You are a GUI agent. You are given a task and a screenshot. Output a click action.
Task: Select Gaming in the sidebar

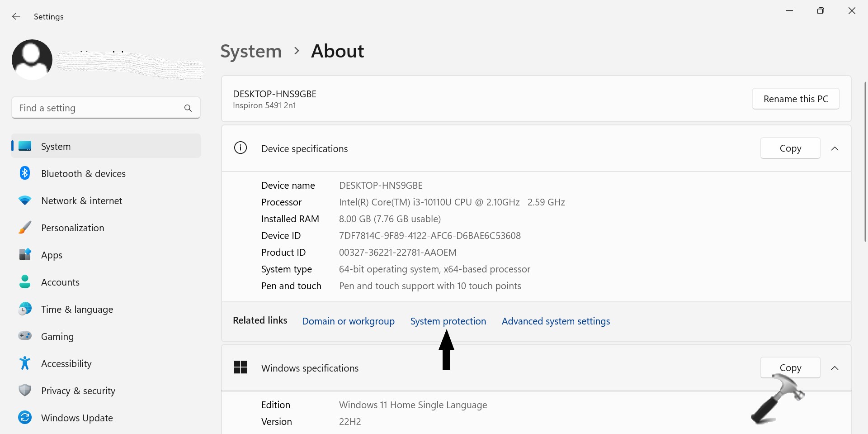(57, 337)
